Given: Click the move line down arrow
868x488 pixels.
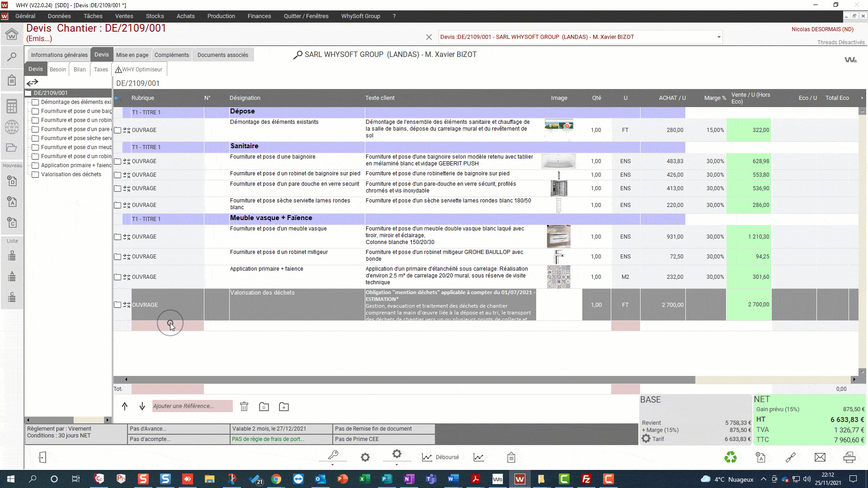Looking at the screenshot, I should click(x=142, y=406).
